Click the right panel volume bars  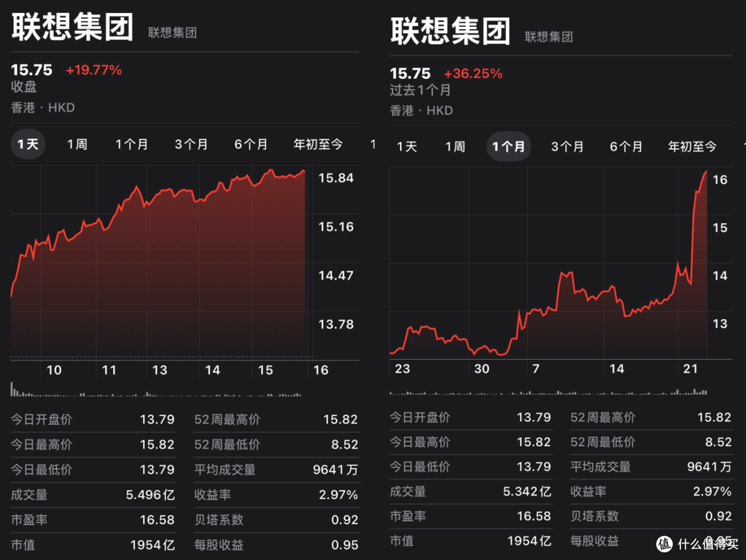pyautogui.click(x=548, y=392)
